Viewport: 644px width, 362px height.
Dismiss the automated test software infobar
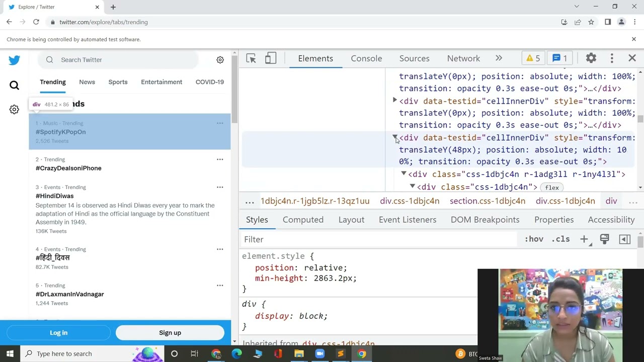[x=634, y=39]
